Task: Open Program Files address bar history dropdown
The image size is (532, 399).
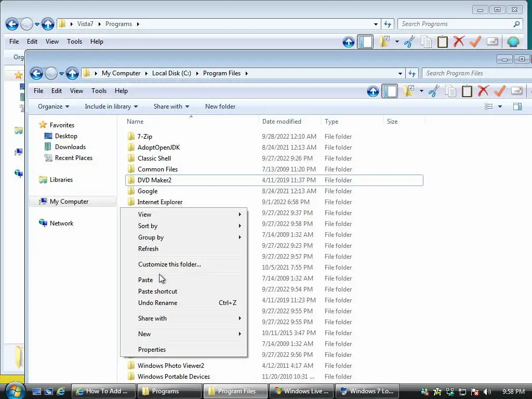Action: (400, 73)
